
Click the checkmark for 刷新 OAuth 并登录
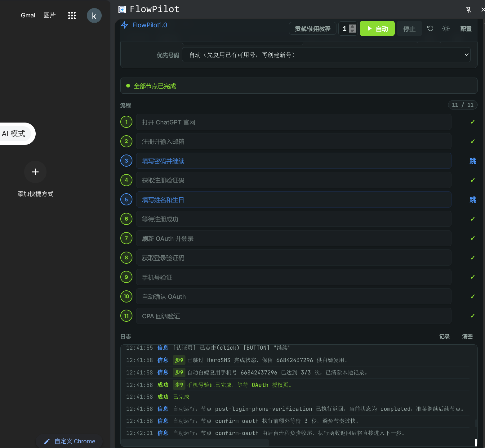click(x=473, y=238)
